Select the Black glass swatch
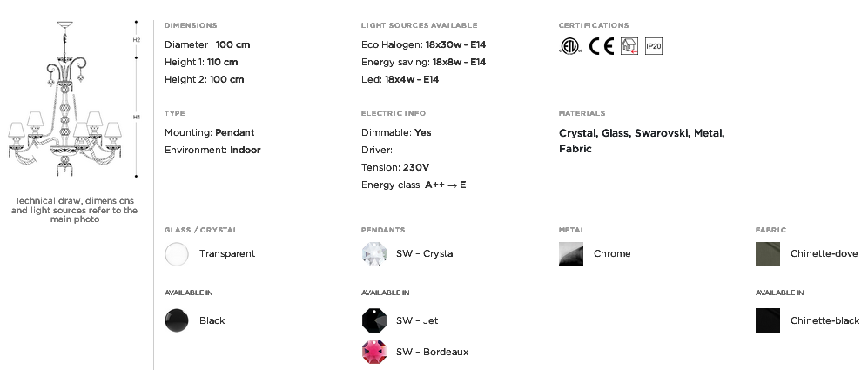868x370 pixels. click(177, 320)
